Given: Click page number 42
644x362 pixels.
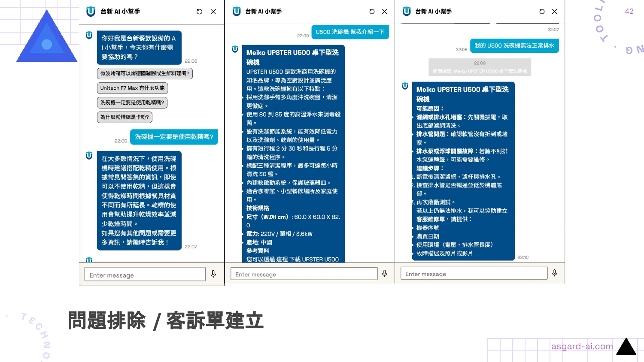Looking at the screenshot, I should [x=629, y=12].
